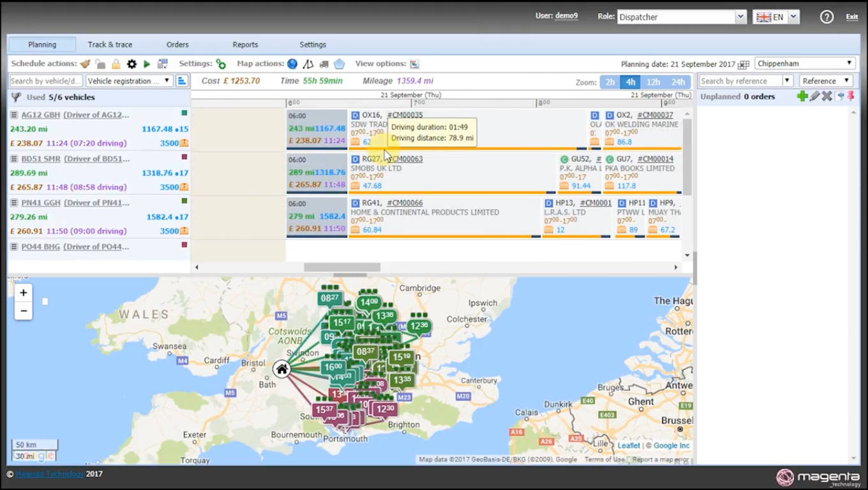Open planning date calendar icon

[x=743, y=64]
